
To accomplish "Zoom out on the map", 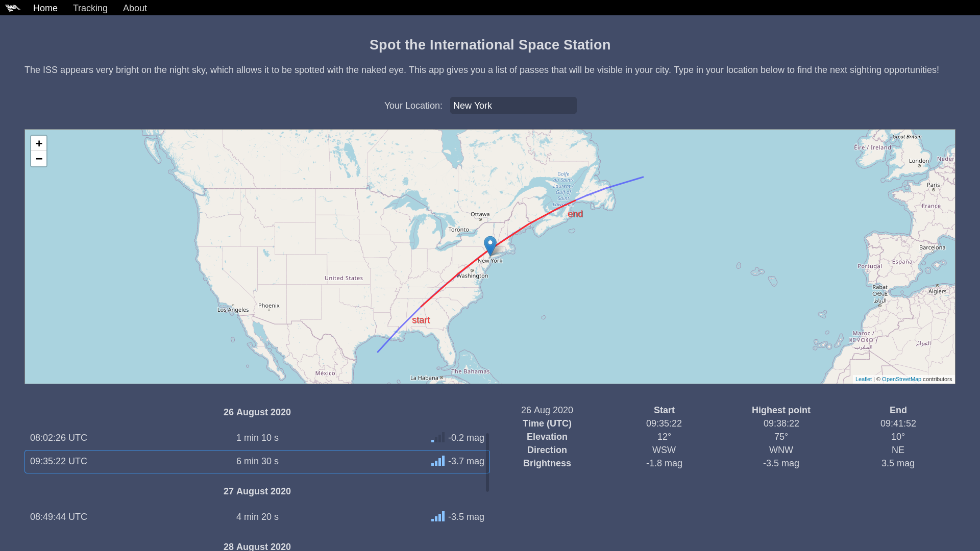I will [x=39, y=159].
